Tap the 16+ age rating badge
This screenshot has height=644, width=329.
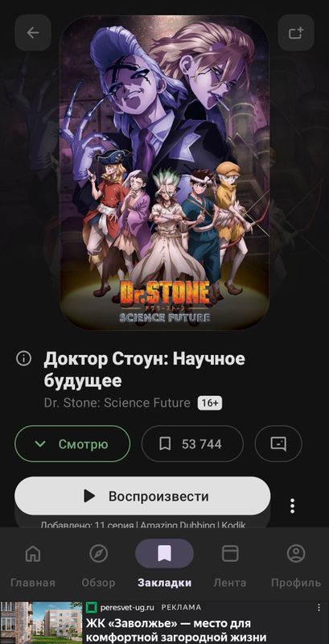(210, 403)
